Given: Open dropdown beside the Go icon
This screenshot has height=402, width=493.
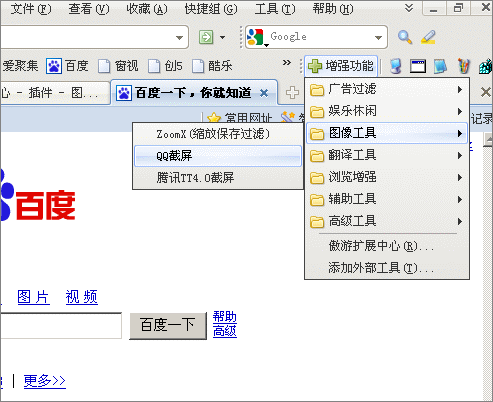Looking at the screenshot, I should tap(222, 37).
